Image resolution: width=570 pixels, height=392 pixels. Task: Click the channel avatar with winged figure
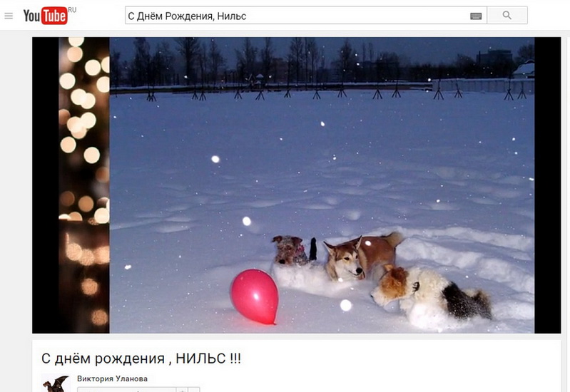point(56,383)
